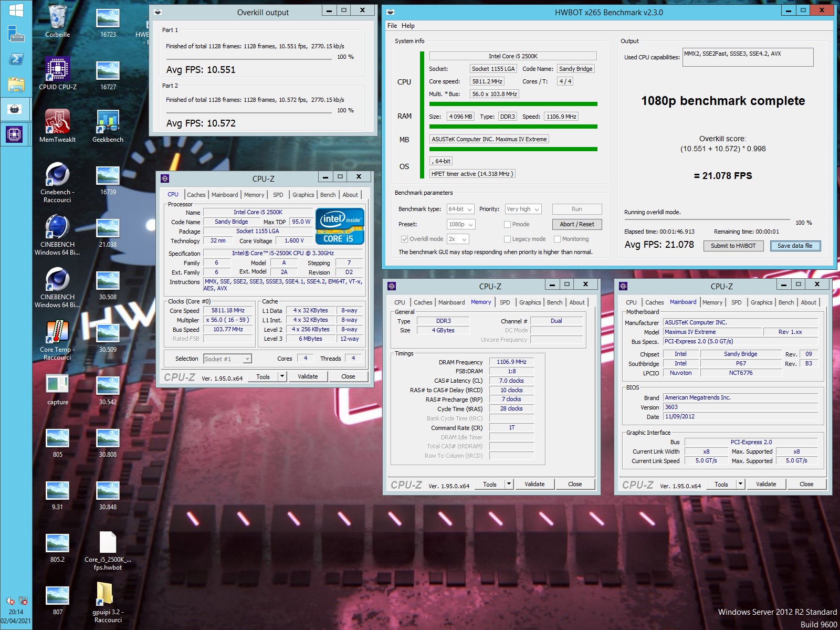Click the Intel Core i5 logo
Image resolution: width=840 pixels, height=630 pixels.
tap(340, 226)
